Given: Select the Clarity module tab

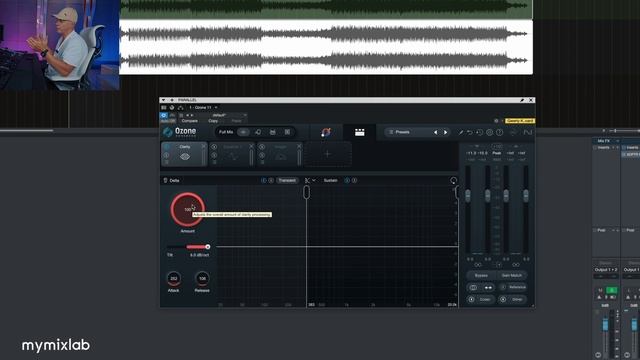Looking at the screenshot, I should [x=184, y=154].
